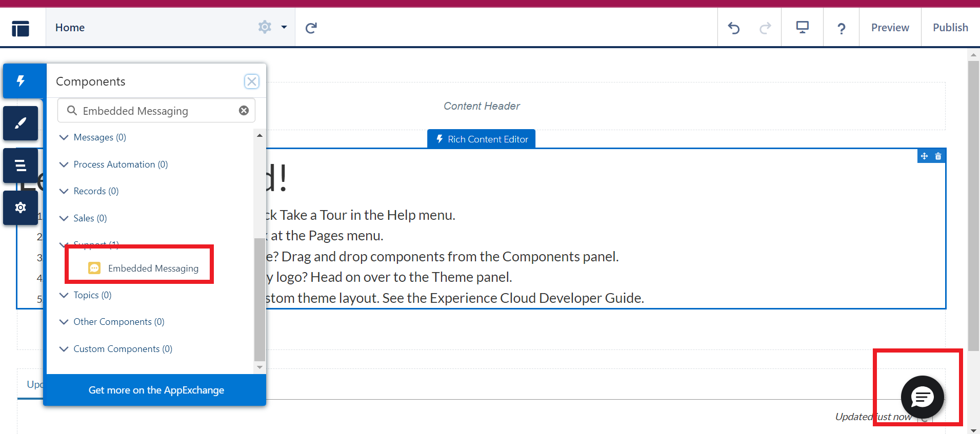Delete the Rich Content Editor component
Viewport: 980px width, 434px height.
click(938, 156)
